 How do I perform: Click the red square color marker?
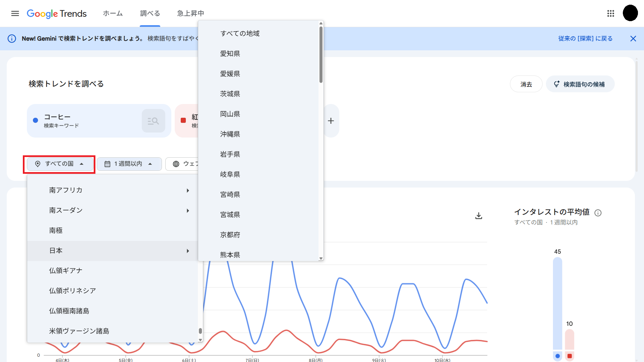[183, 120]
